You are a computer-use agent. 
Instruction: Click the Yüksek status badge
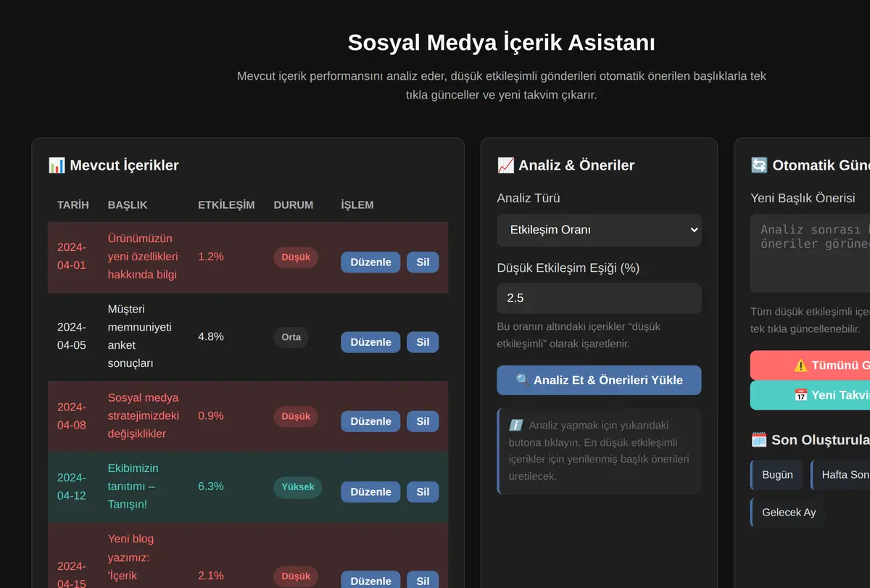pos(297,486)
